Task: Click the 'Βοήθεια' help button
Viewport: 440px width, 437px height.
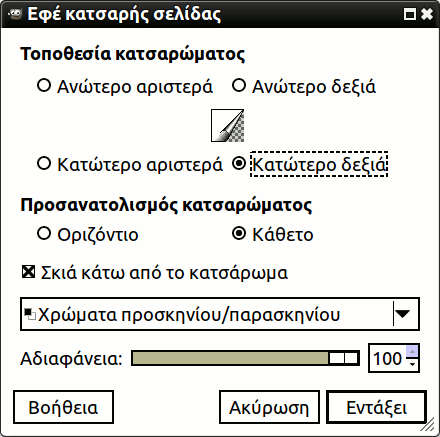Action: click(63, 407)
